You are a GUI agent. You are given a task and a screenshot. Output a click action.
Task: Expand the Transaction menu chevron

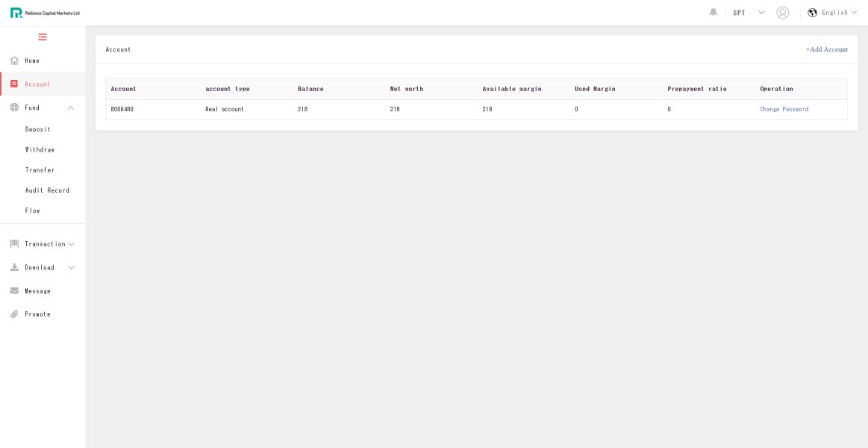(71, 244)
